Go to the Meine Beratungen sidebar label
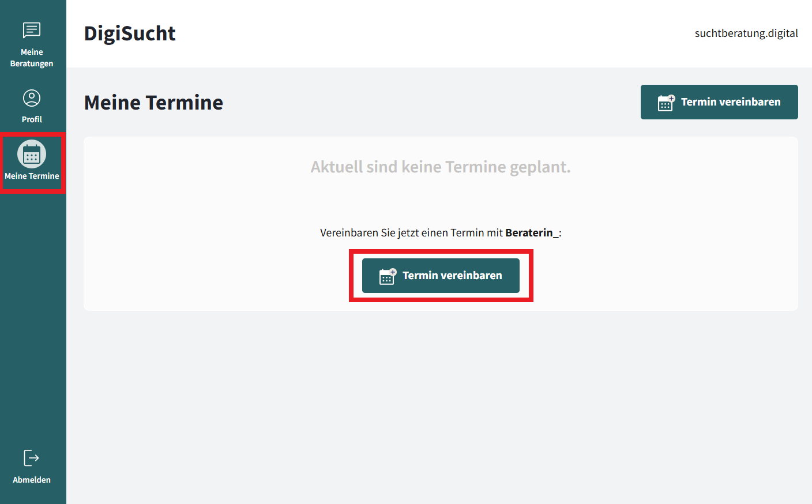Viewport: 812px width, 504px height. click(x=32, y=58)
